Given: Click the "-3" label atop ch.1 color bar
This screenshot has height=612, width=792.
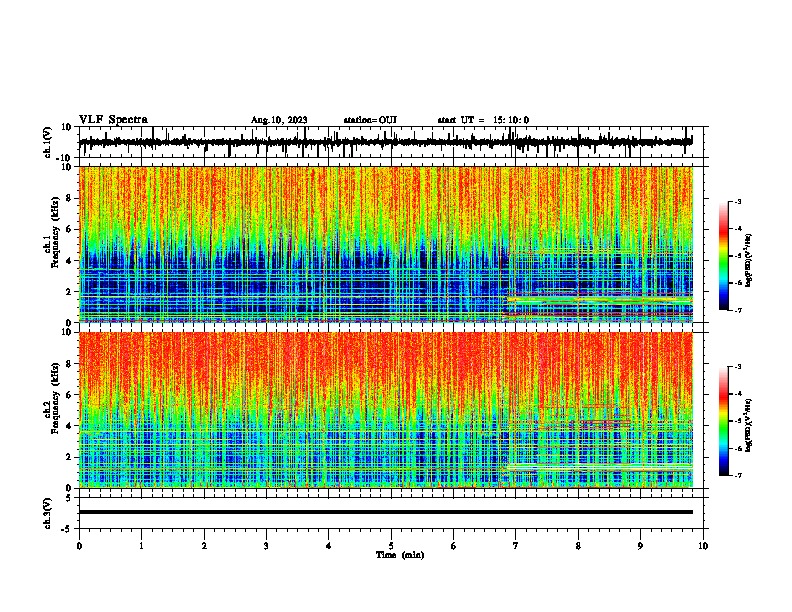Looking at the screenshot, I should (738, 201).
